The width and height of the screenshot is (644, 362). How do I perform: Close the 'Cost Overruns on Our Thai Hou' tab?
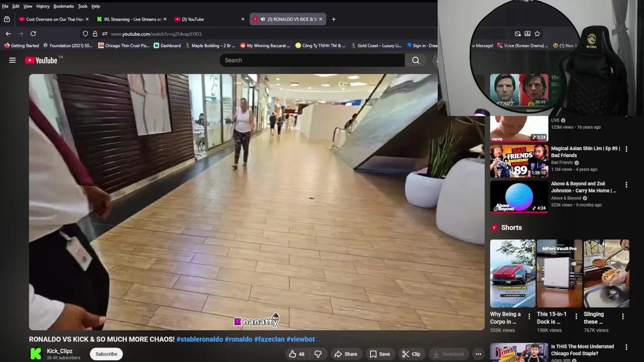[87, 19]
